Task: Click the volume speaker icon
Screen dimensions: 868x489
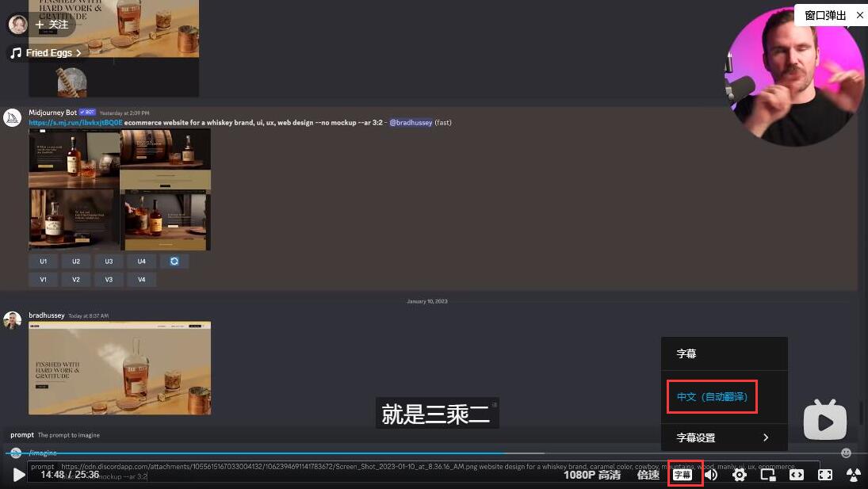Action: [x=711, y=475]
